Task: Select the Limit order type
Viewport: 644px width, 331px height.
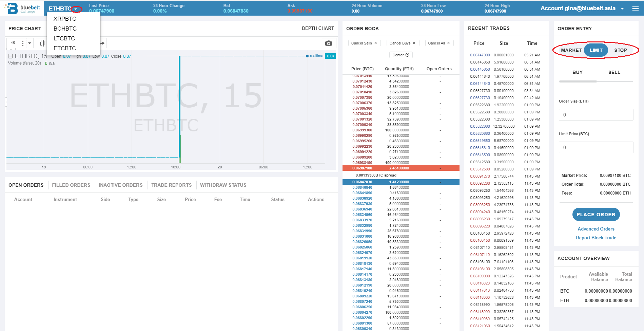Action: (x=596, y=50)
